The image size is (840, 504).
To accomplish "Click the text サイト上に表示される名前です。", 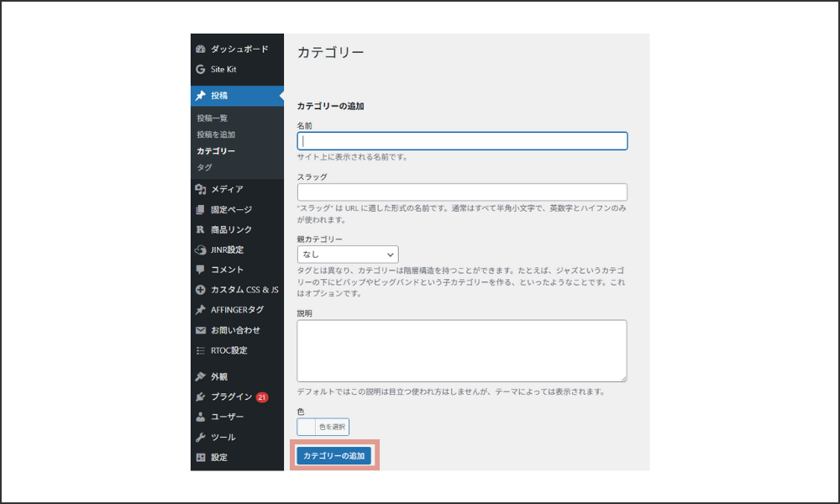I will [x=353, y=157].
